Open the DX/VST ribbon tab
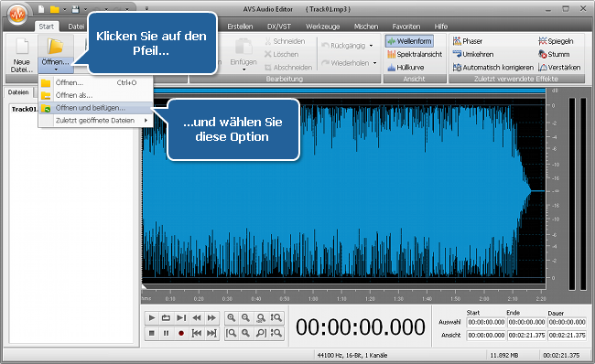 [279, 27]
